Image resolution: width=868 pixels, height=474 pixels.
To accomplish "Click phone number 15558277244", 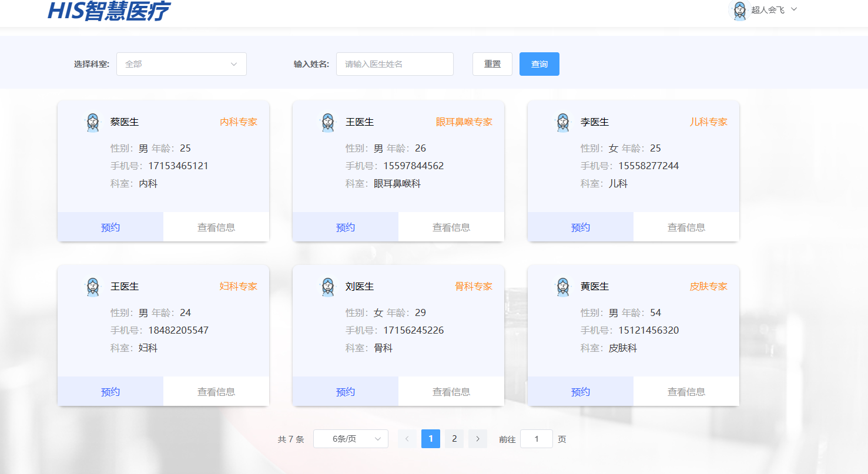I will (649, 166).
